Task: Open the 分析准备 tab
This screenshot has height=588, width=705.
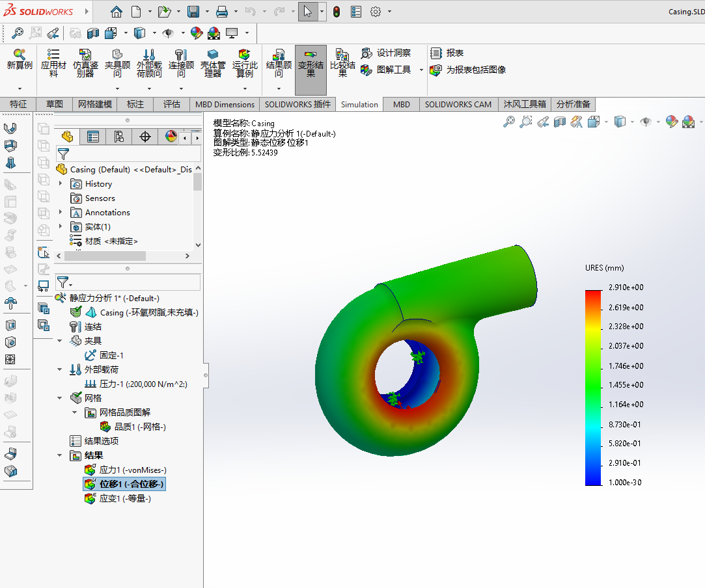Action: pyautogui.click(x=573, y=104)
